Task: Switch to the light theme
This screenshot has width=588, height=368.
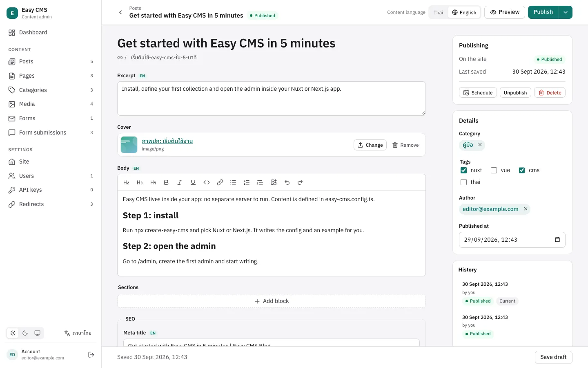Action: pos(13,333)
